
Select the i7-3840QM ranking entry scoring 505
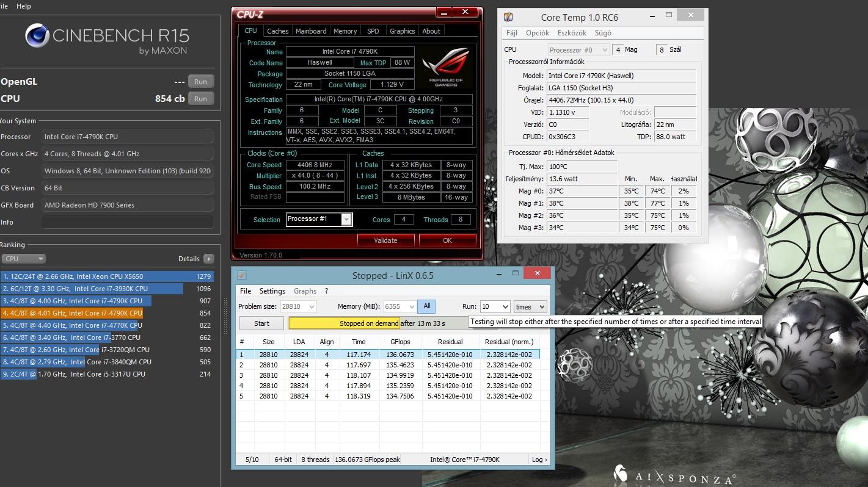click(107, 362)
